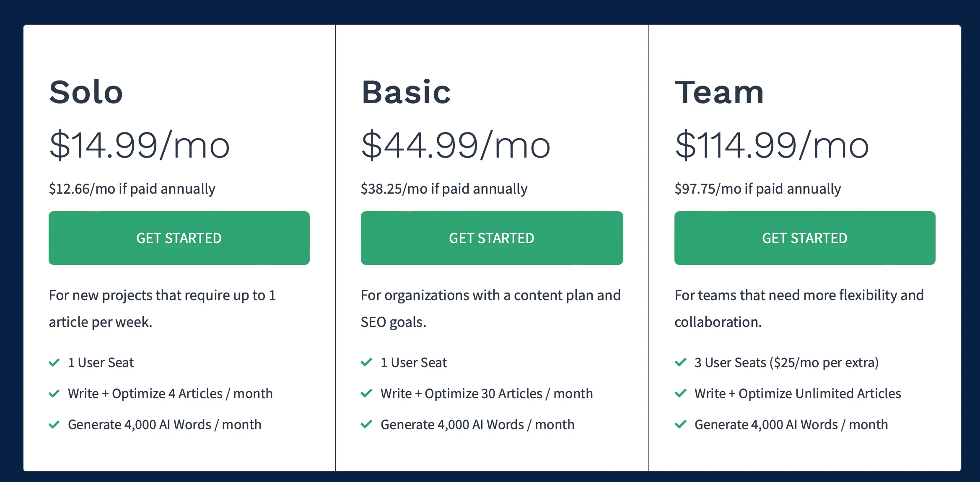Viewport: 980px width, 482px height.
Task: Click the Basic plan GET STARTED button
Action: (x=492, y=238)
